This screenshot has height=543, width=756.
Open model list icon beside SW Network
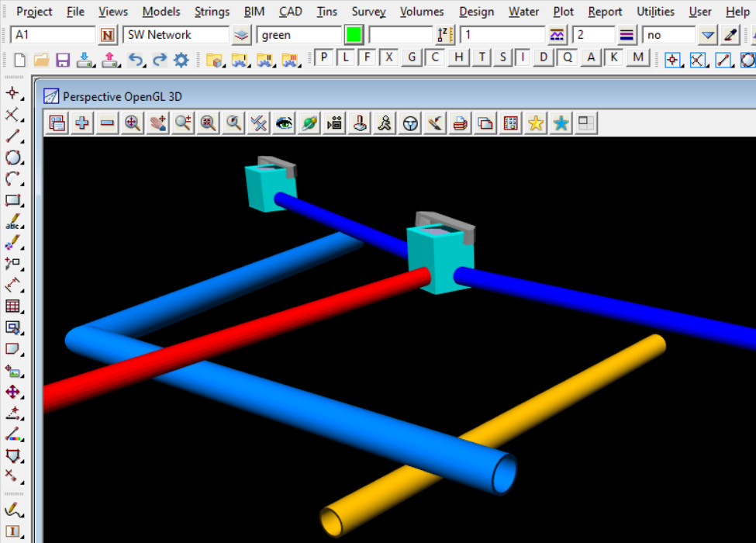click(241, 35)
